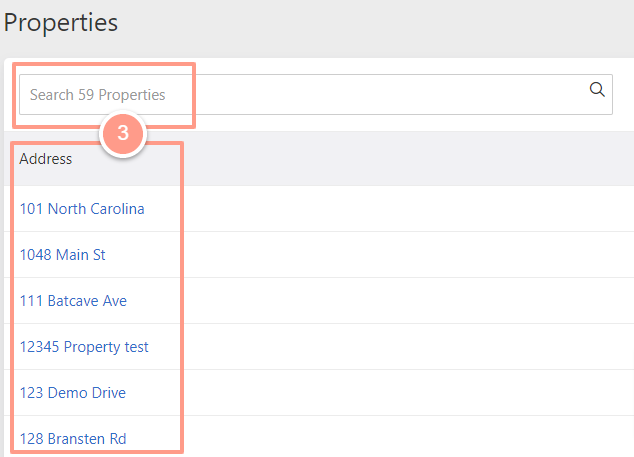Image resolution: width=634 pixels, height=457 pixels.
Task: Open the 12345 Property test entry
Action: (x=84, y=347)
